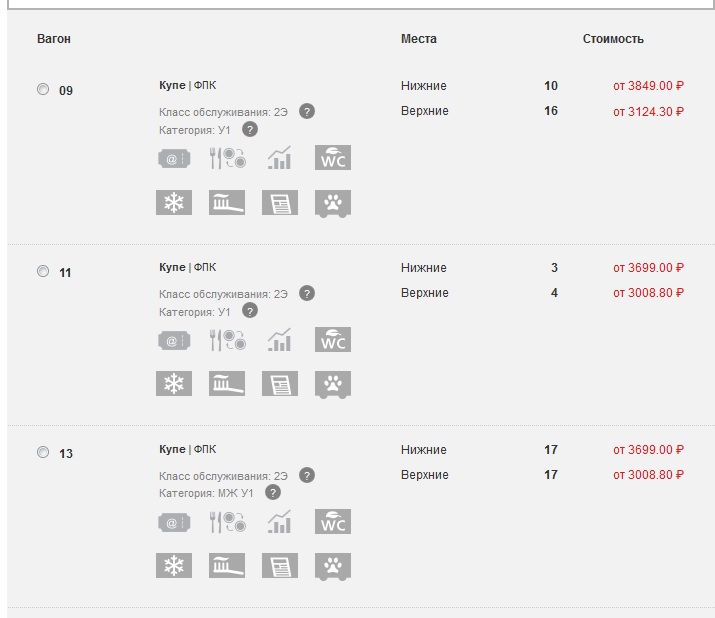
Task: Select the radio button for wagon 09
Action: coord(43,89)
